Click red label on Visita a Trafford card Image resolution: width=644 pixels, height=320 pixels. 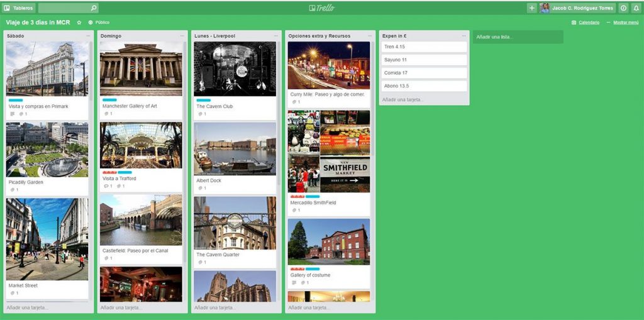pos(109,172)
